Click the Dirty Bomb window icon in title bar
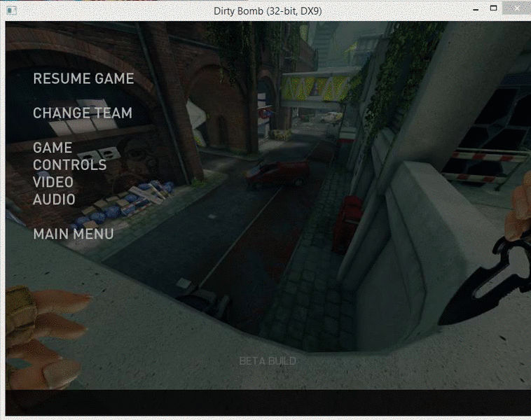531x420 pixels. click(x=11, y=10)
